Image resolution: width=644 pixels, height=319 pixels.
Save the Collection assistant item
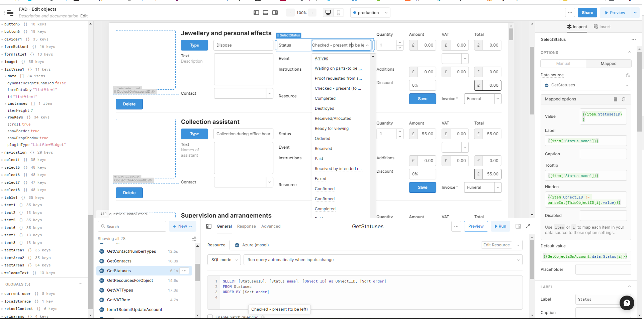pos(423,187)
